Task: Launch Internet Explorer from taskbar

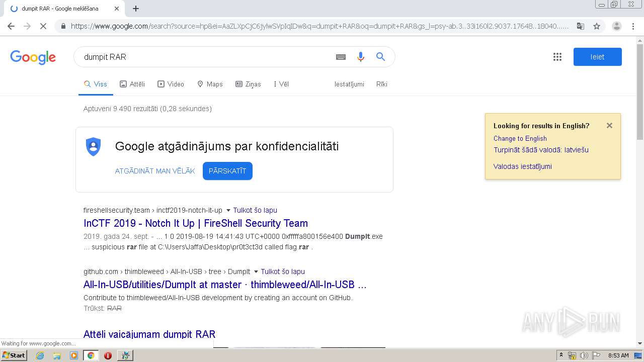Action: (x=40, y=355)
